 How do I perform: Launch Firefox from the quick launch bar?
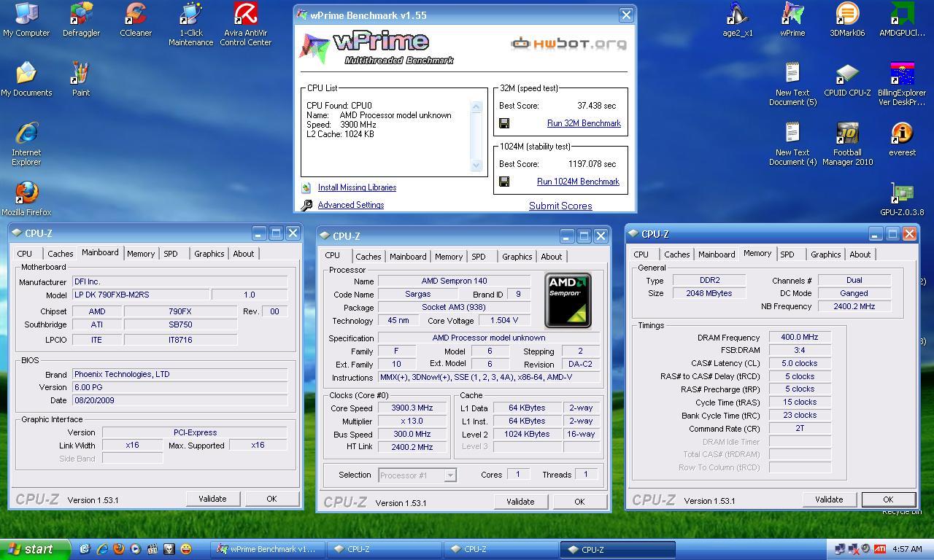pos(118,549)
